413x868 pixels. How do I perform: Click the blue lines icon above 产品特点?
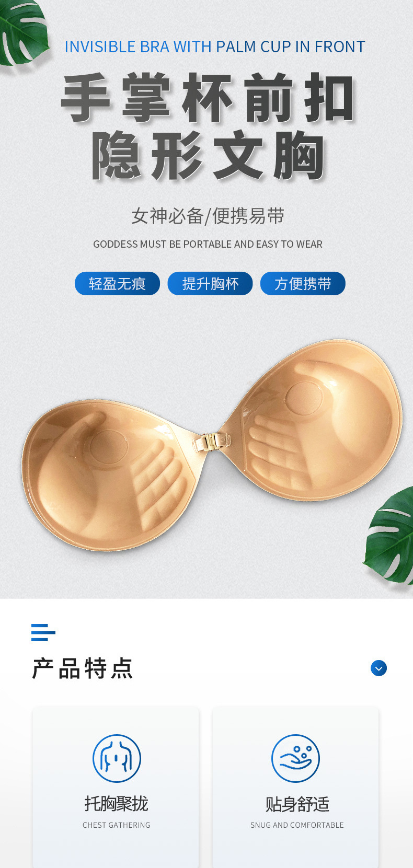tap(43, 632)
